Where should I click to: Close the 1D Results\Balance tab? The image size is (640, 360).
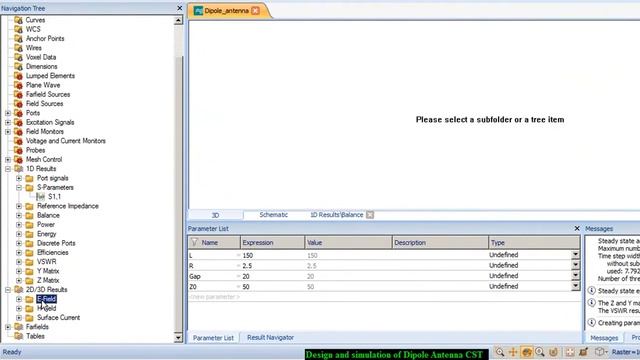point(370,215)
